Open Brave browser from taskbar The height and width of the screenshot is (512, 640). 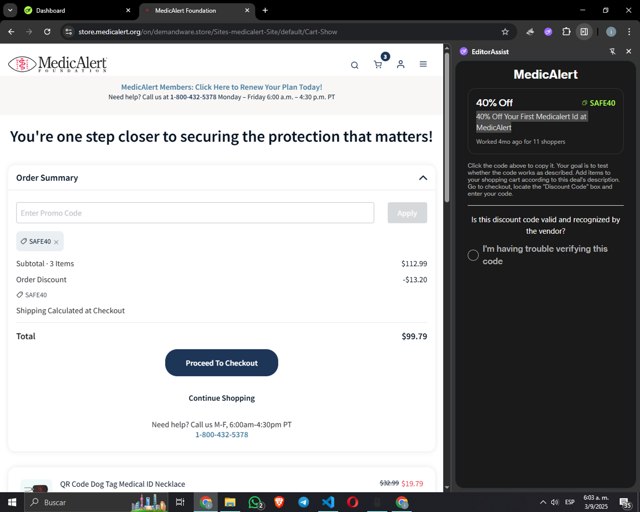(279, 502)
